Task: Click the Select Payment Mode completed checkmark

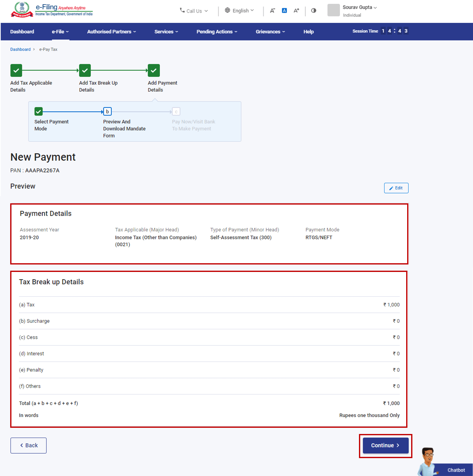Action: [38, 112]
